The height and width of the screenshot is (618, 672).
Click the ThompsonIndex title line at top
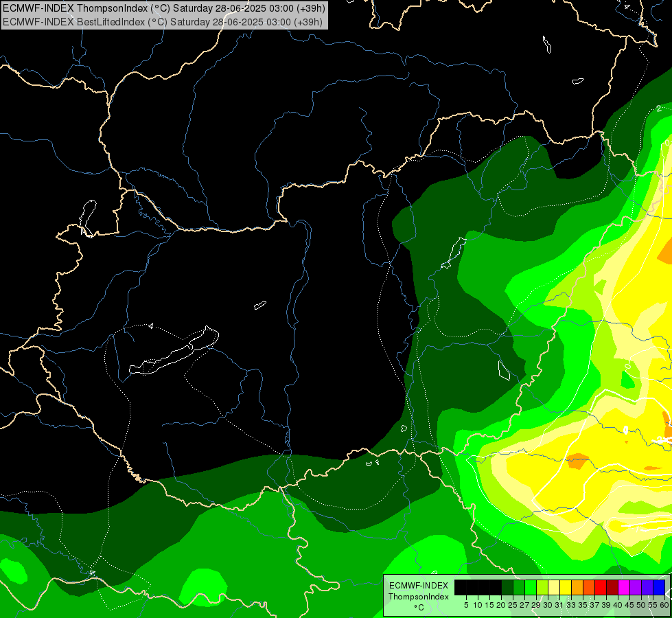(164, 8)
